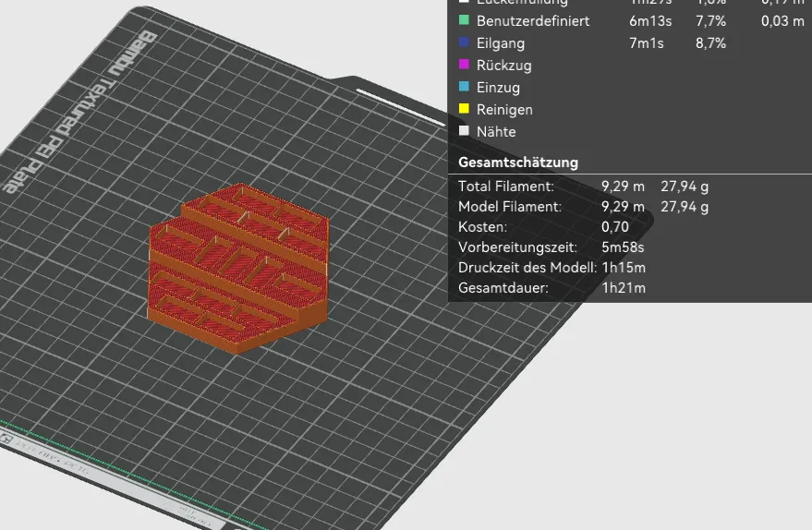This screenshot has width=812, height=530.
Task: Toggle Rückzug visibility via its label
Action: (503, 66)
